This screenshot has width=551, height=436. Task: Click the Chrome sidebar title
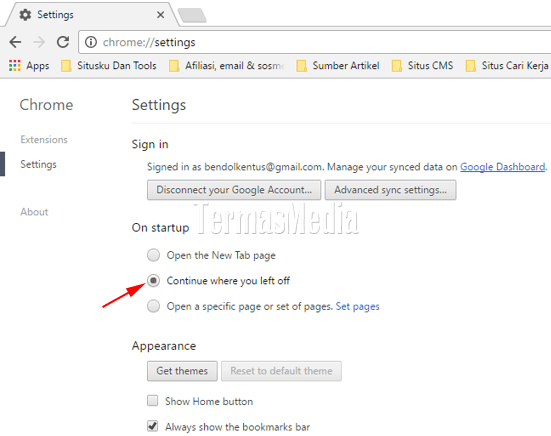46,105
